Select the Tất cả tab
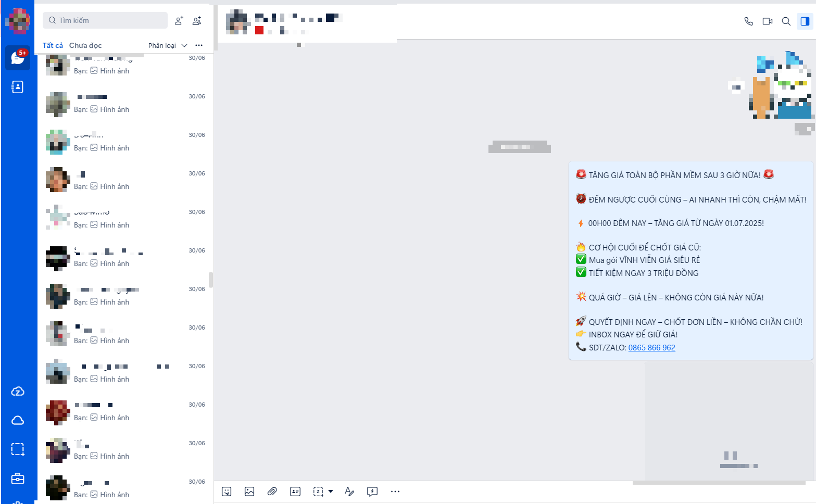Image resolution: width=816 pixels, height=504 pixels. point(53,45)
